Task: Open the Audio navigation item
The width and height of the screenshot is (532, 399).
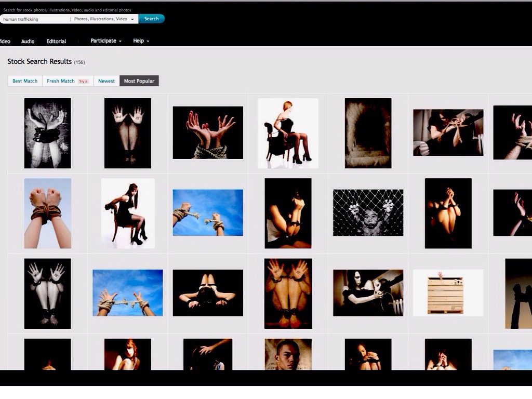Action: [28, 42]
